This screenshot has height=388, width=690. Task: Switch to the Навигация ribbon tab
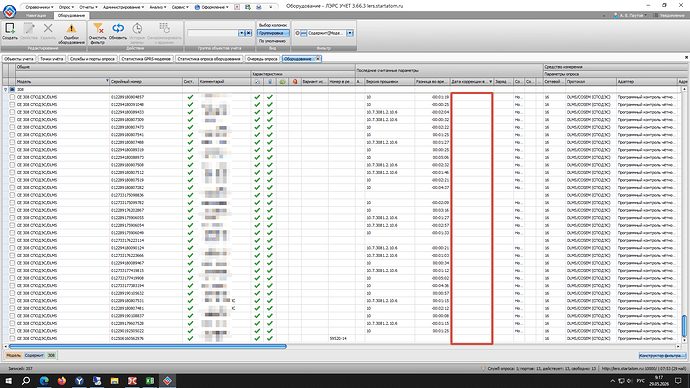click(36, 15)
